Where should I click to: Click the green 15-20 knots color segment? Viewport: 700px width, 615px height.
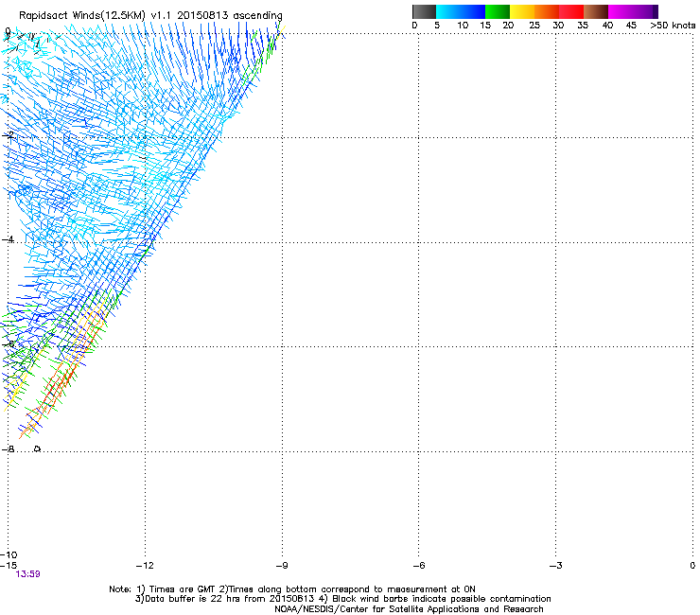tap(498, 11)
